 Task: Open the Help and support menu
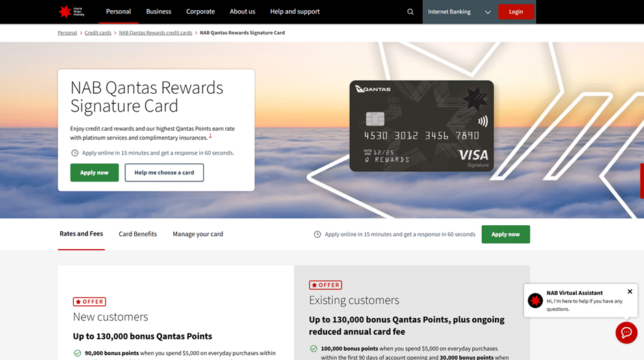point(295,12)
